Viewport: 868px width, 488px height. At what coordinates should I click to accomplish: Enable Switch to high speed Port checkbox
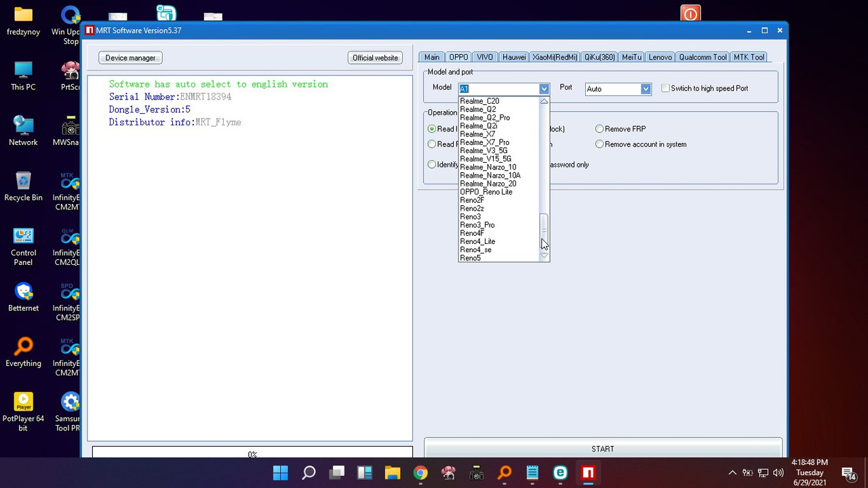[665, 88]
